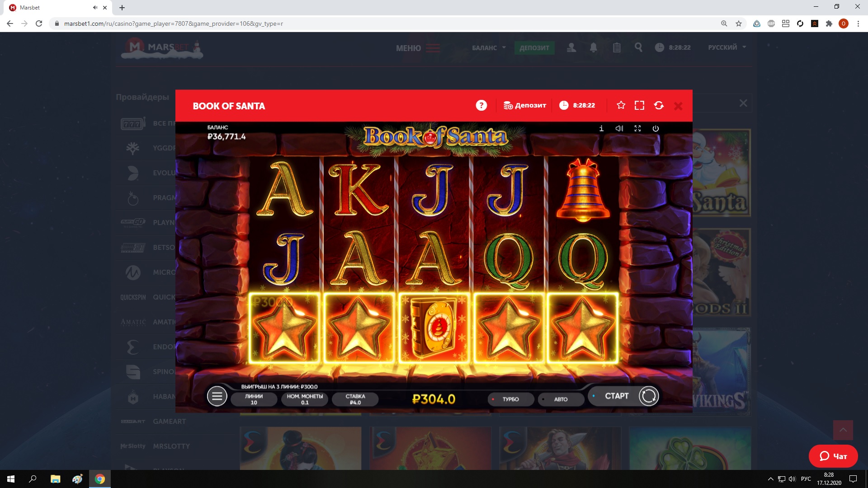
Task: Select the Evolution provider icon
Action: [133, 173]
